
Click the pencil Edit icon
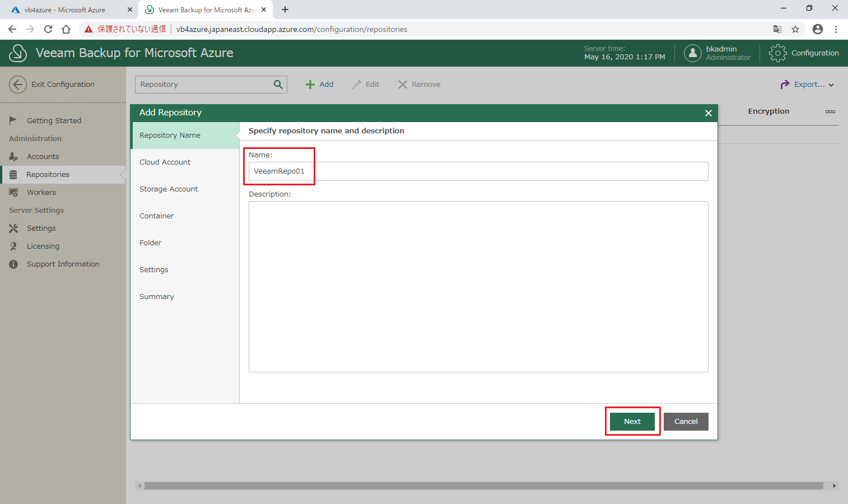pyautogui.click(x=356, y=85)
